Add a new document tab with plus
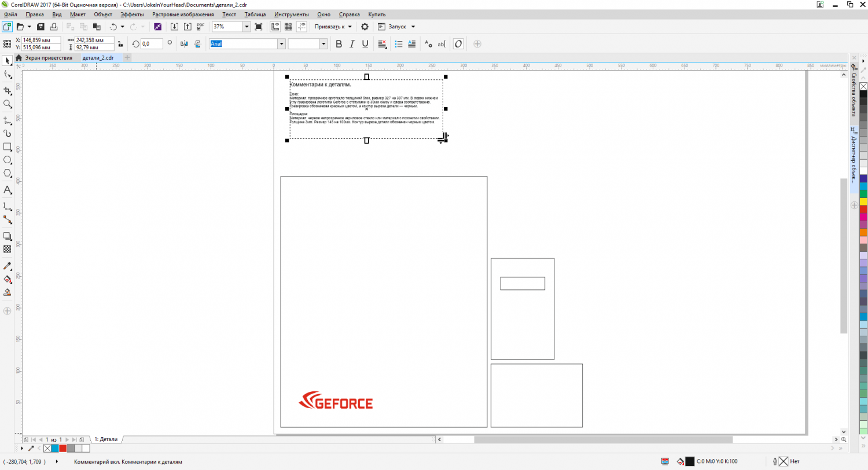This screenshot has width=868, height=470. pos(127,58)
